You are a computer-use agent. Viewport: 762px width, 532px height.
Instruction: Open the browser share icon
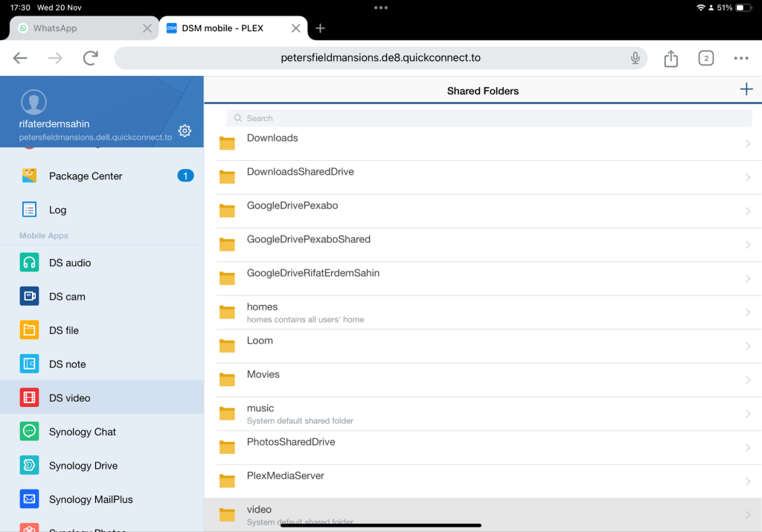pyautogui.click(x=670, y=58)
